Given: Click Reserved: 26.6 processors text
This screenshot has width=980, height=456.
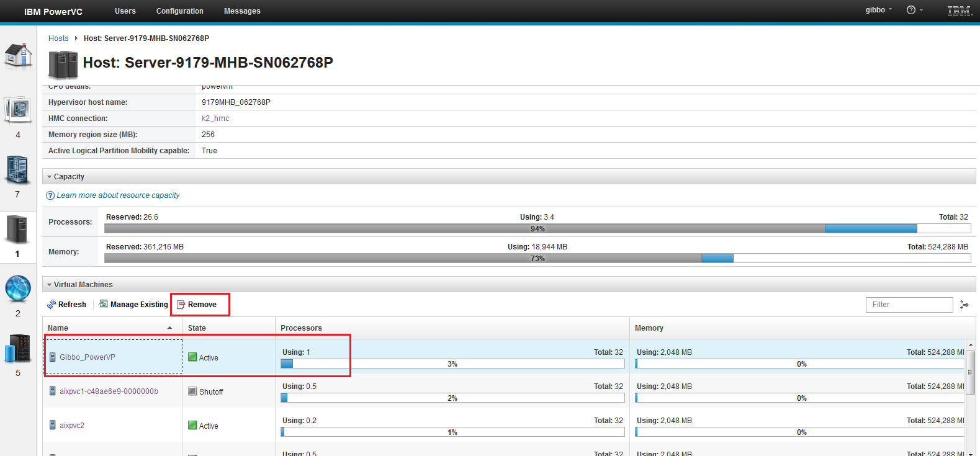Looking at the screenshot, I should click(x=132, y=217).
